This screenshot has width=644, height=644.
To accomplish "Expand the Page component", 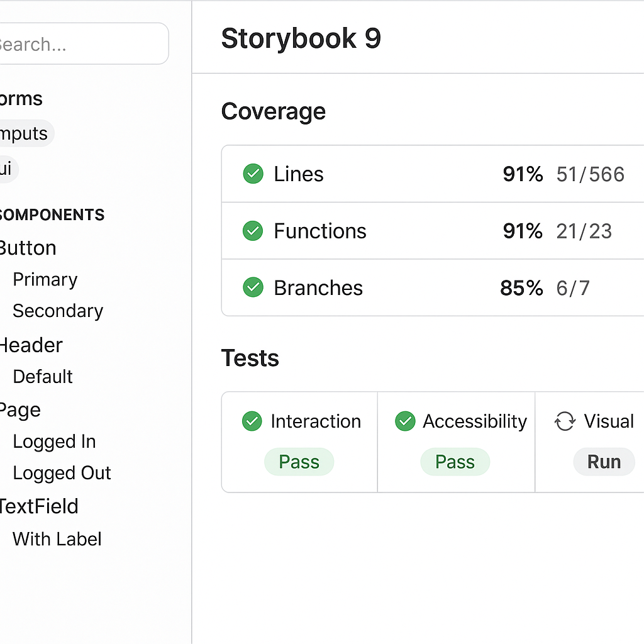I will point(19,410).
